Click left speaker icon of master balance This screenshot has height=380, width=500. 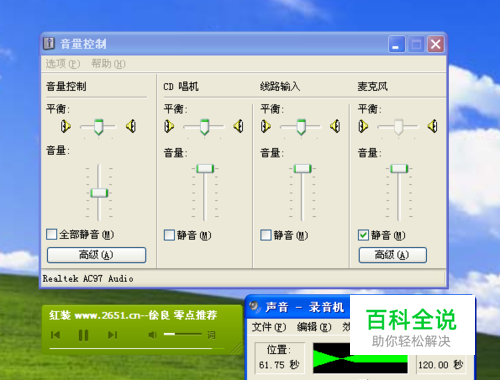[66, 126]
